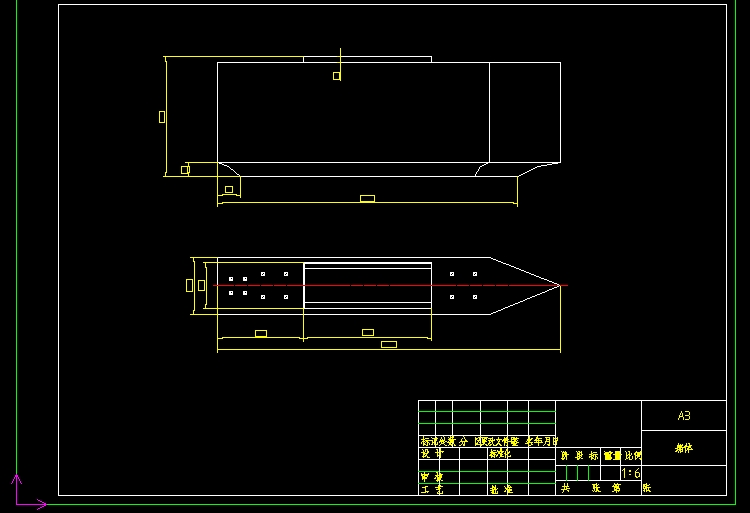Click the overall length dimension text below top view

coord(389,344)
